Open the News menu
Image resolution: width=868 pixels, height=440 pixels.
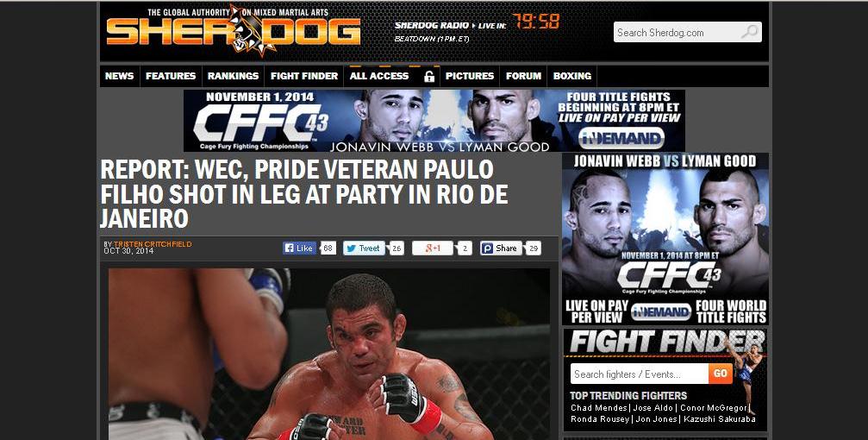pyautogui.click(x=120, y=76)
